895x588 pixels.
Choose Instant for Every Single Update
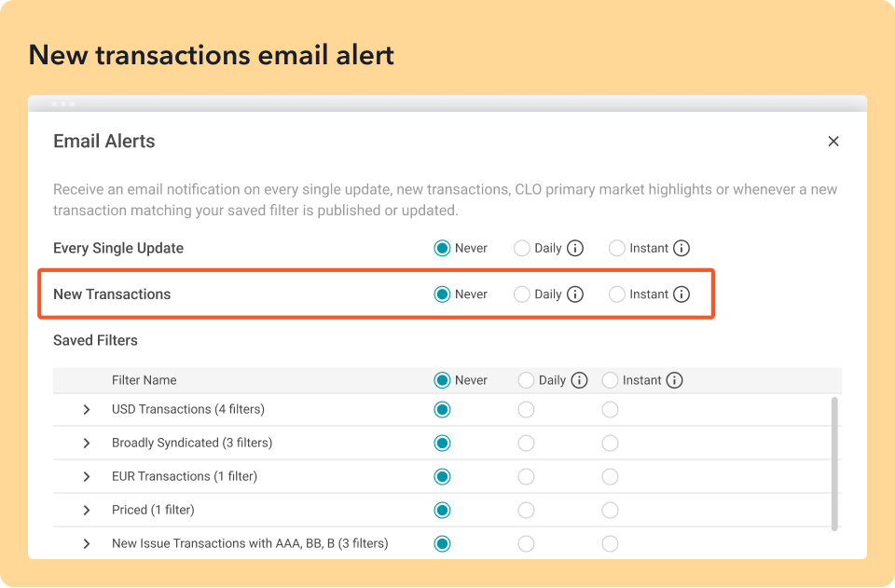(616, 248)
